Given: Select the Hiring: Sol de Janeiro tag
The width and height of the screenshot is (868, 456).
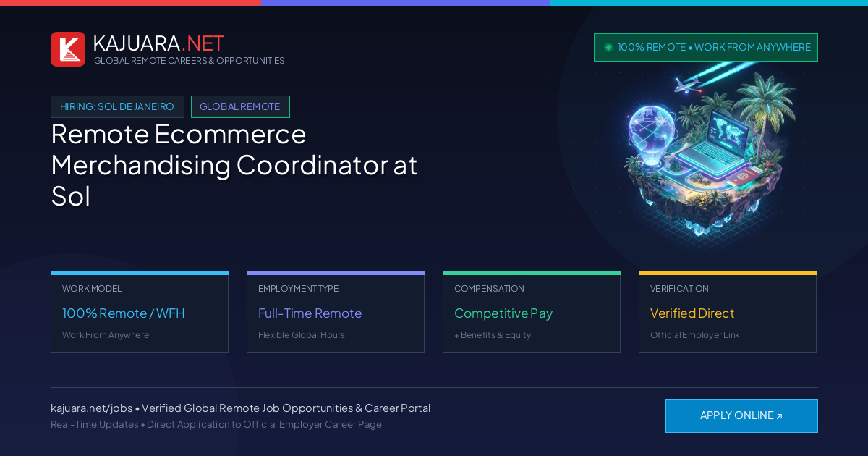Looking at the screenshot, I should point(117,106).
